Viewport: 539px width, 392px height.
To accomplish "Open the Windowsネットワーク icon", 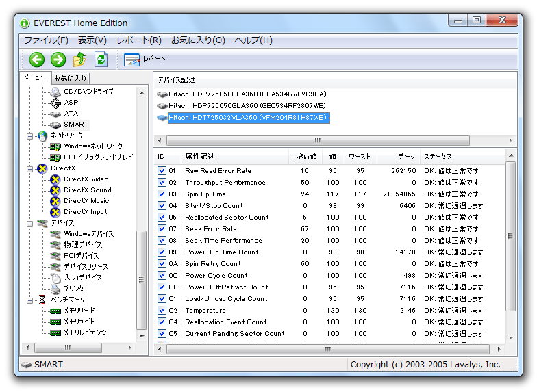I will click(55, 146).
